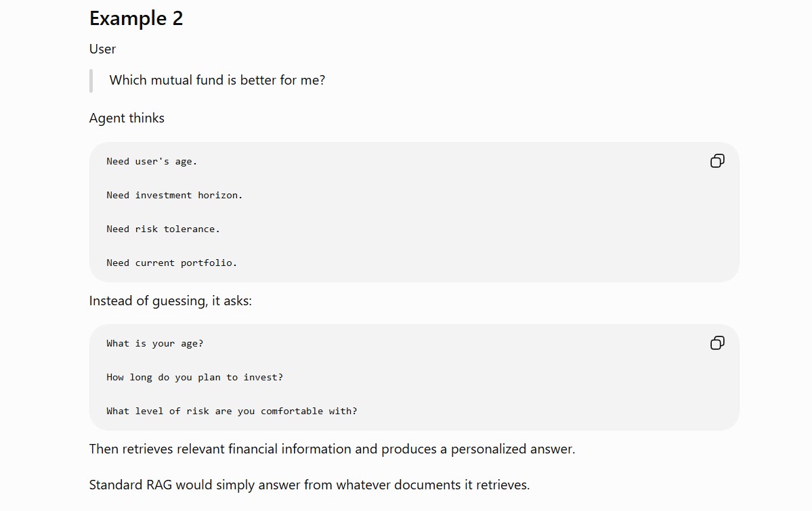Click "How long do you plan to invest?"

(x=195, y=378)
